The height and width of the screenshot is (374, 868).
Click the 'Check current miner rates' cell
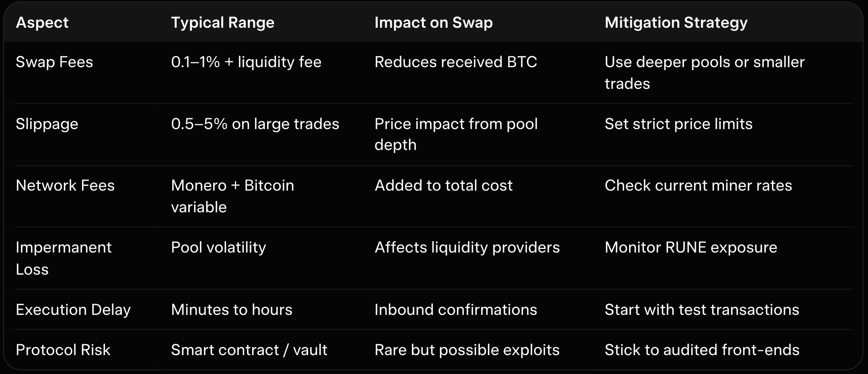(x=698, y=185)
